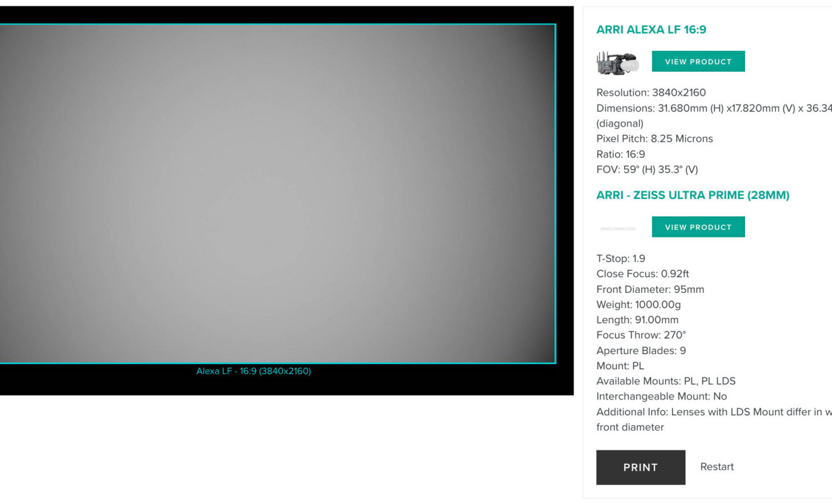Open View Product for Zeiss Ultra Prime

[x=698, y=227]
